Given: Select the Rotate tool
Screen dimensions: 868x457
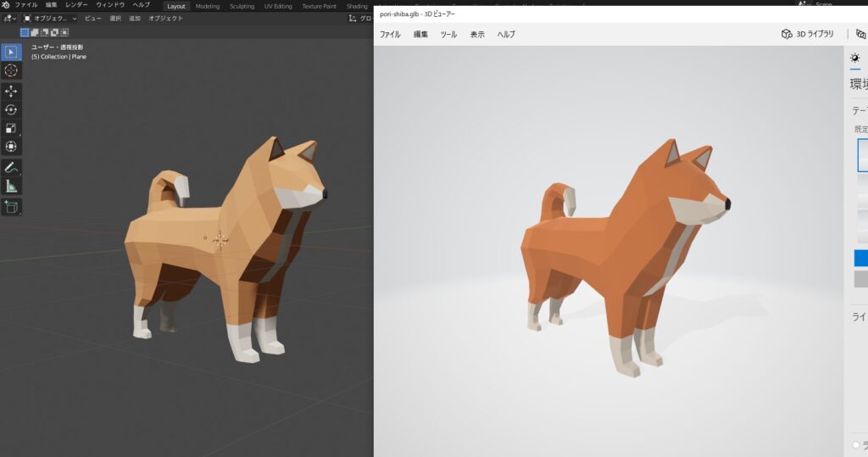Looking at the screenshot, I should point(12,109).
